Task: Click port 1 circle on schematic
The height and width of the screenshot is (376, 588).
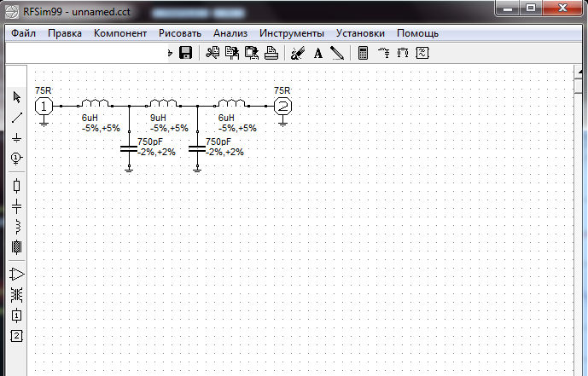Action: 44,107
